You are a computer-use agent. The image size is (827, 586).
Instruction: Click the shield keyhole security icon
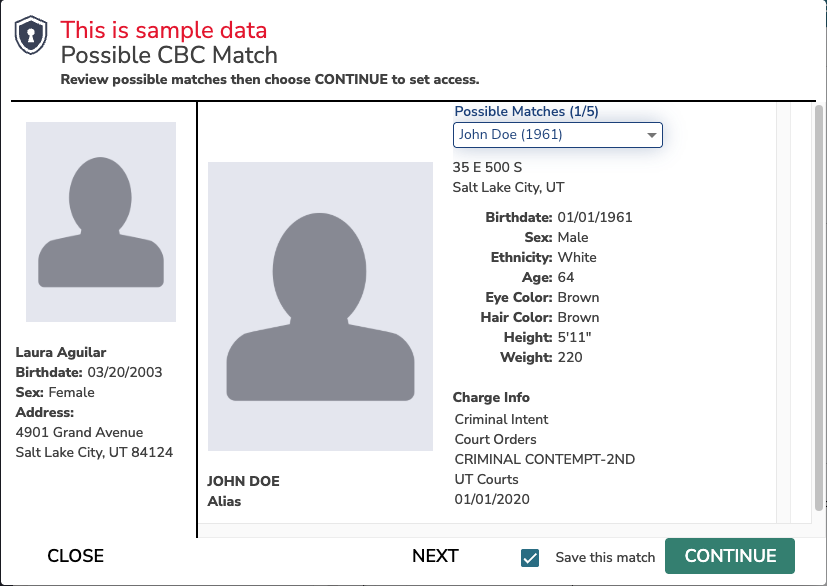click(31, 35)
